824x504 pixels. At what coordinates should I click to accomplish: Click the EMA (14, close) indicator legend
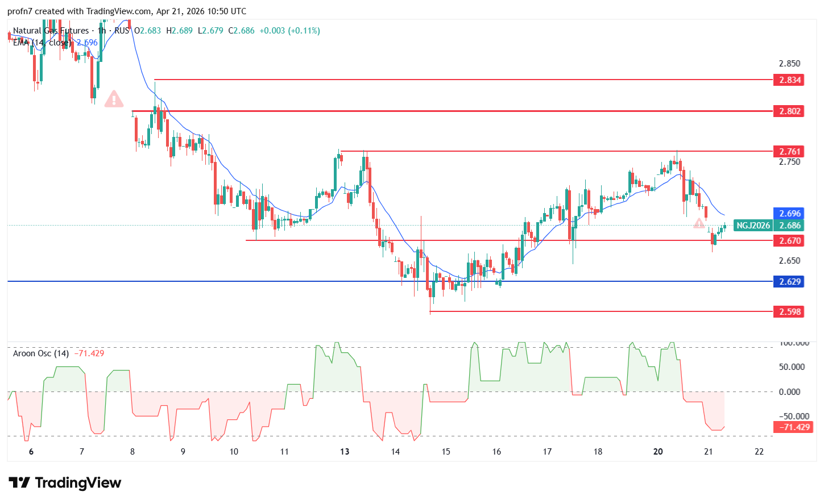pos(43,43)
